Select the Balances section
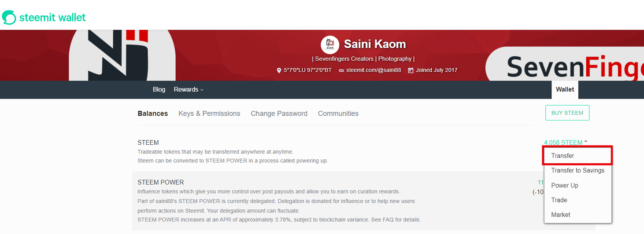This screenshot has width=644, height=234. (153, 113)
